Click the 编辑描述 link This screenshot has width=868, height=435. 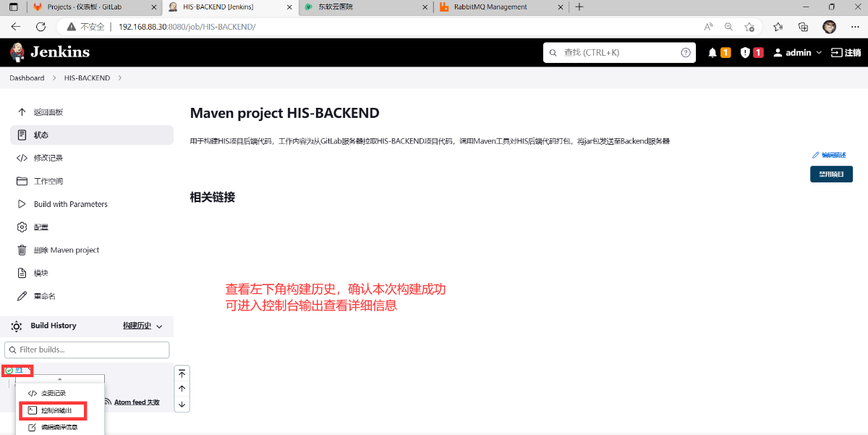(x=830, y=155)
